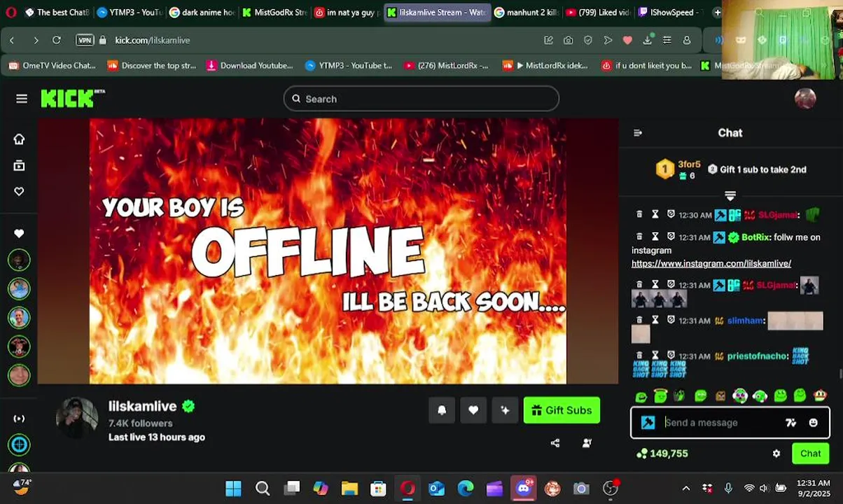Viewport: 843px width, 504px height.
Task: Ban slimham using the shield icon
Action: click(671, 321)
